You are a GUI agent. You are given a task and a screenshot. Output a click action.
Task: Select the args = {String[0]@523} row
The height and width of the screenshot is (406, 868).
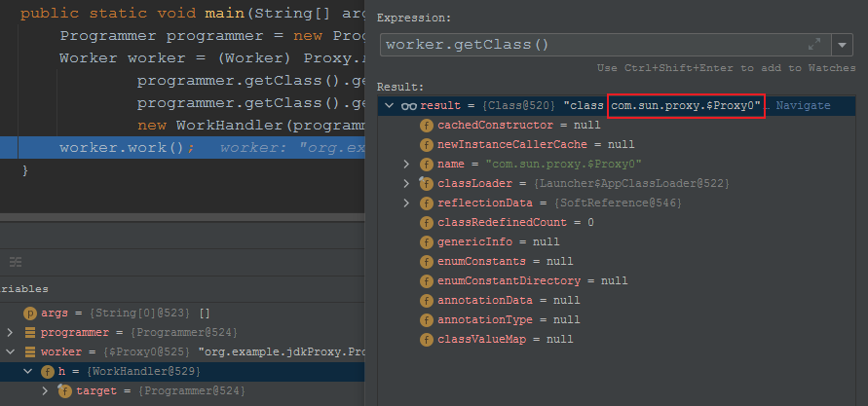[x=182, y=314]
